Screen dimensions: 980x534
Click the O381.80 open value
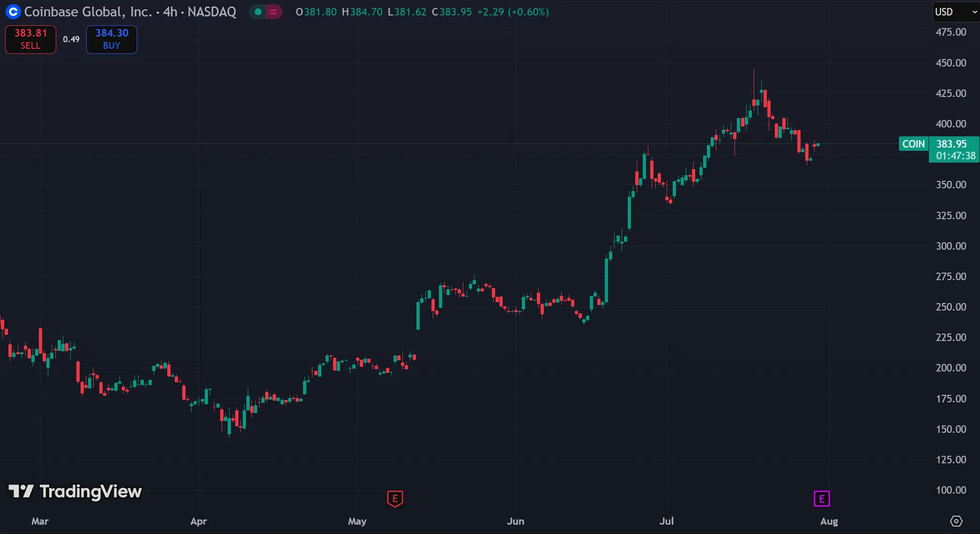(316, 12)
